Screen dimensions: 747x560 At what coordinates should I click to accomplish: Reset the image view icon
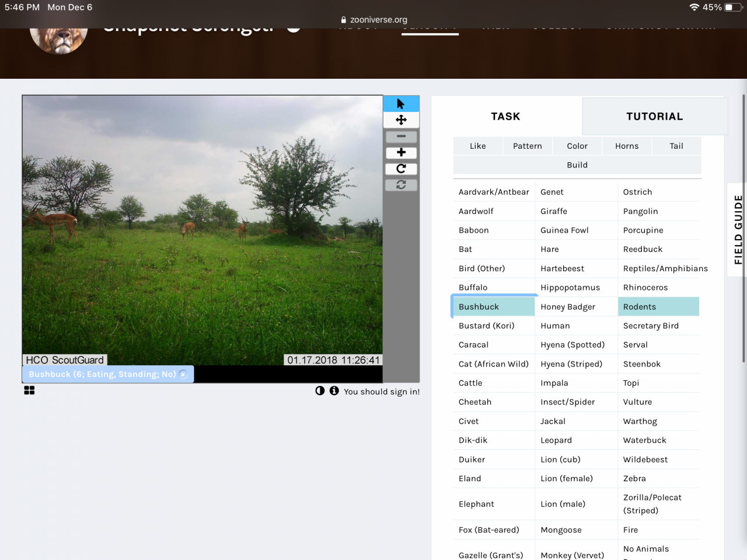click(x=401, y=185)
